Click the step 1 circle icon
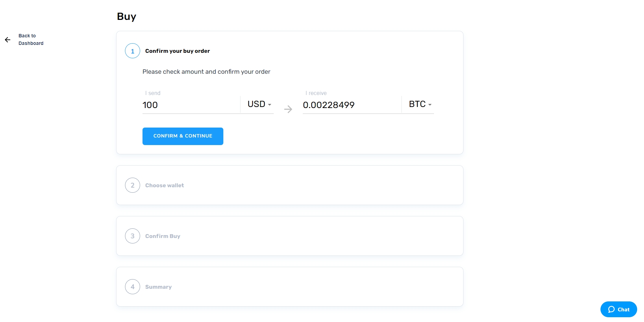This screenshot has height=322, width=644. pyautogui.click(x=133, y=51)
